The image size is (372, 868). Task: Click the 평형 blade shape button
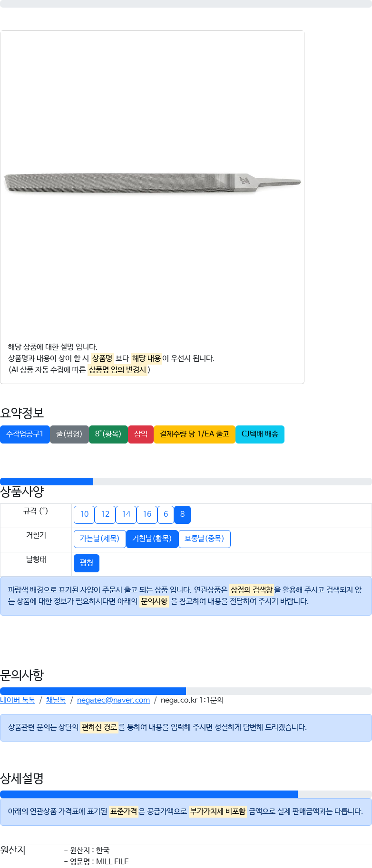click(x=87, y=563)
